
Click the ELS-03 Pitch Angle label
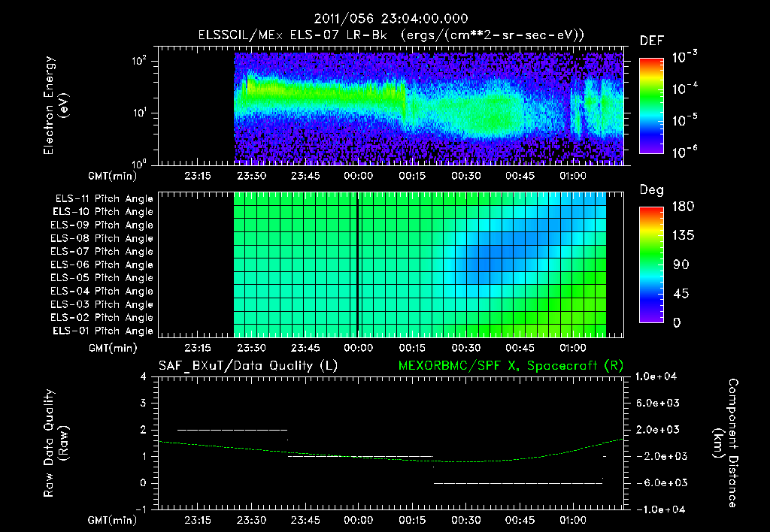click(x=102, y=305)
